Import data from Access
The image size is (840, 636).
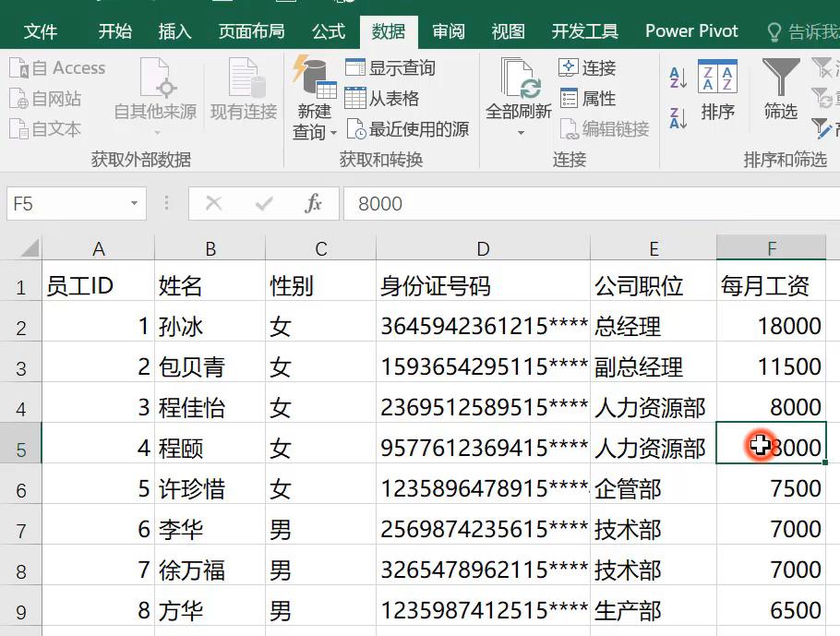tap(58, 68)
